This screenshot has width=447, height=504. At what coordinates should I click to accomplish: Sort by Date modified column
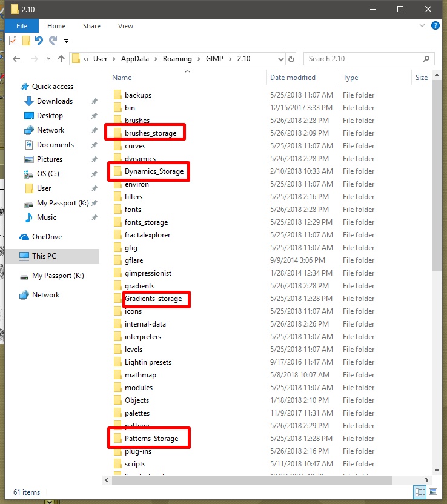tap(293, 78)
